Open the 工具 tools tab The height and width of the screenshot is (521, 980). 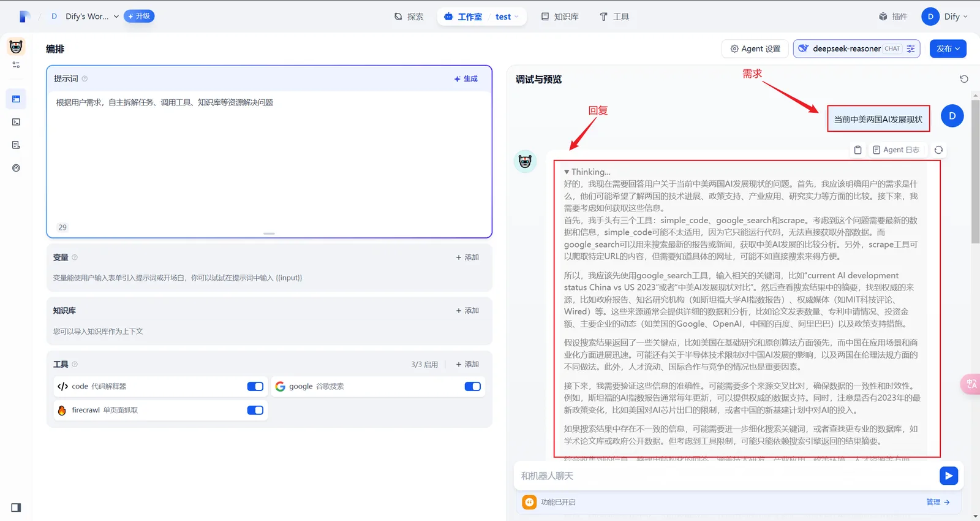pyautogui.click(x=614, y=17)
